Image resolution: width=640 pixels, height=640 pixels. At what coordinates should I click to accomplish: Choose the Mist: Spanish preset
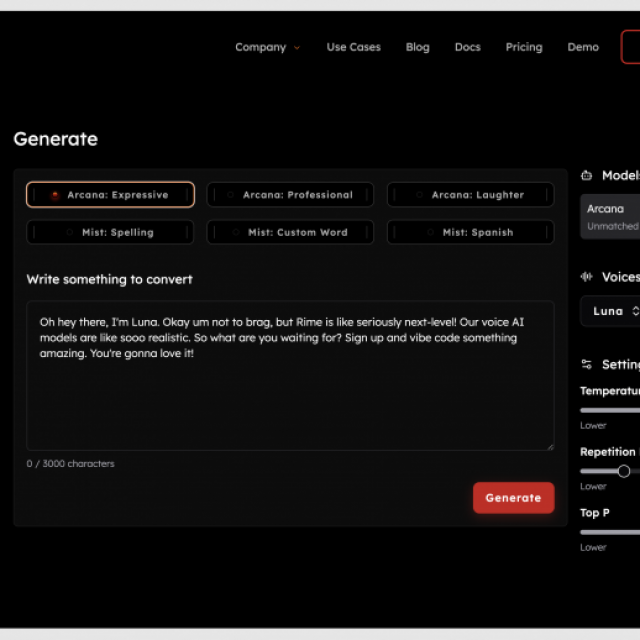coord(470,232)
